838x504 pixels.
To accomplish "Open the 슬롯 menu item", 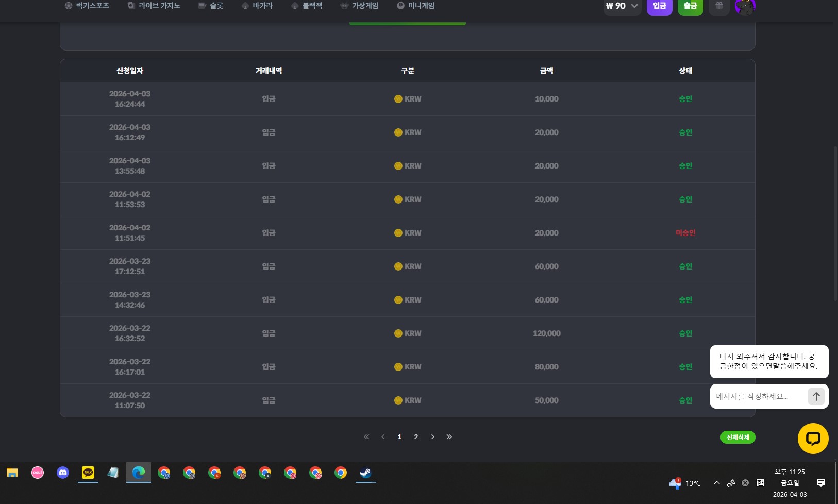I will point(211,6).
